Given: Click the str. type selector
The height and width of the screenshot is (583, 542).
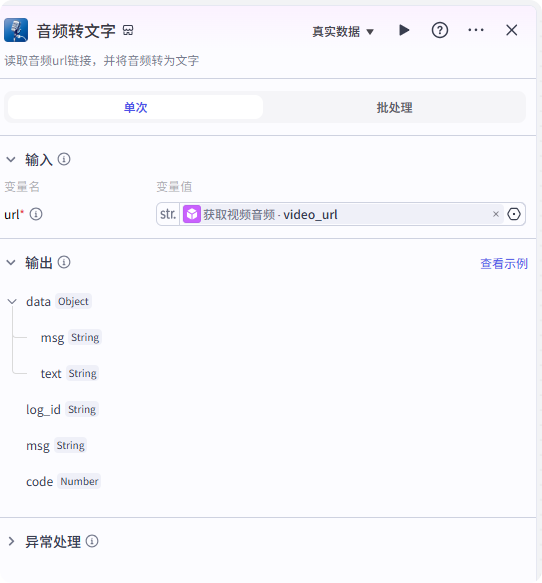Looking at the screenshot, I should tap(168, 214).
